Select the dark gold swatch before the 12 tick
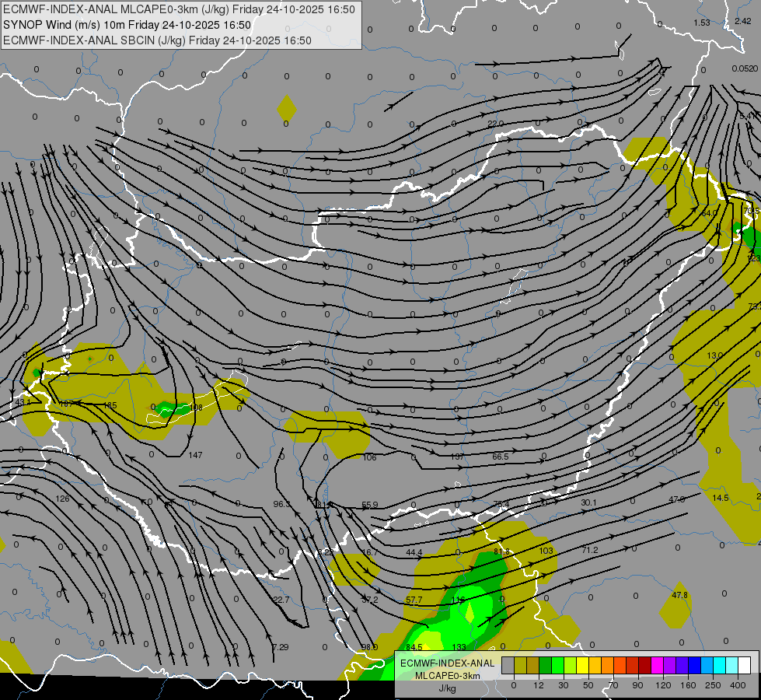 point(533,665)
